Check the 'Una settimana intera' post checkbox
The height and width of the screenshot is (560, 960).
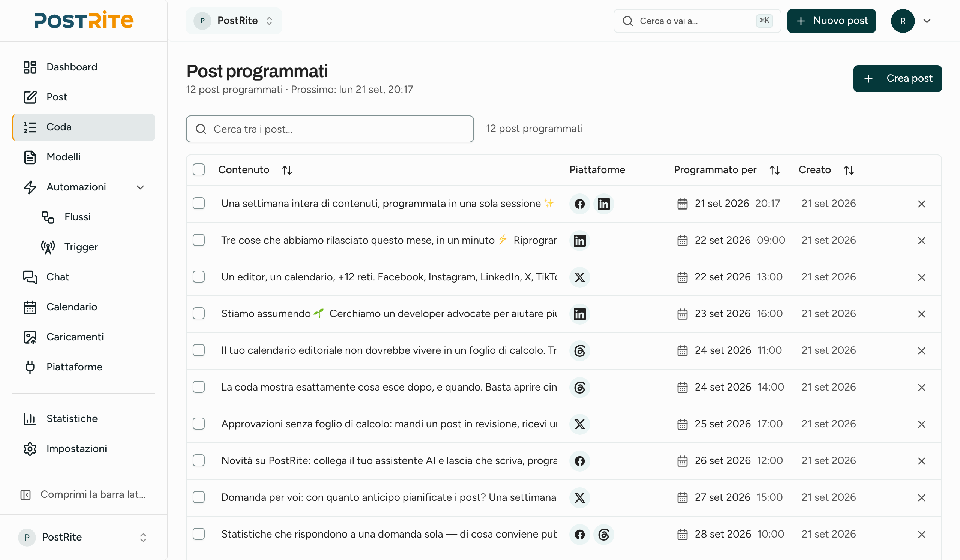click(x=198, y=203)
